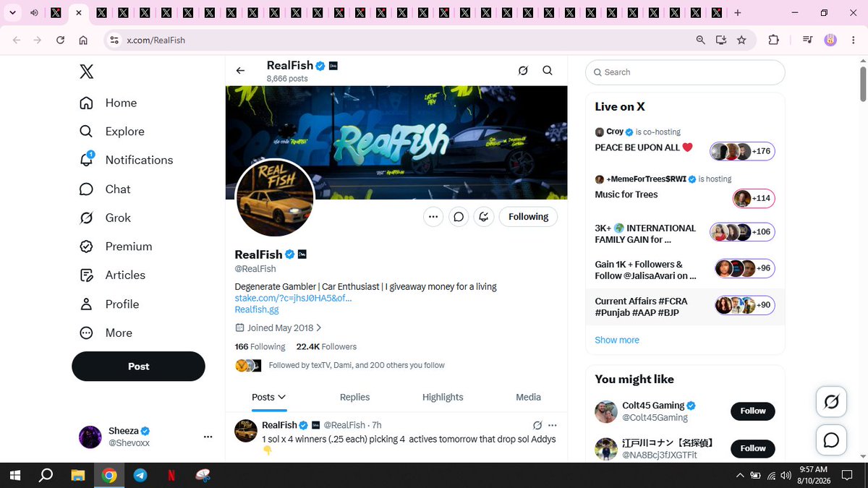View the 166 Following list
Image resolution: width=868 pixels, height=488 pixels.
point(260,346)
